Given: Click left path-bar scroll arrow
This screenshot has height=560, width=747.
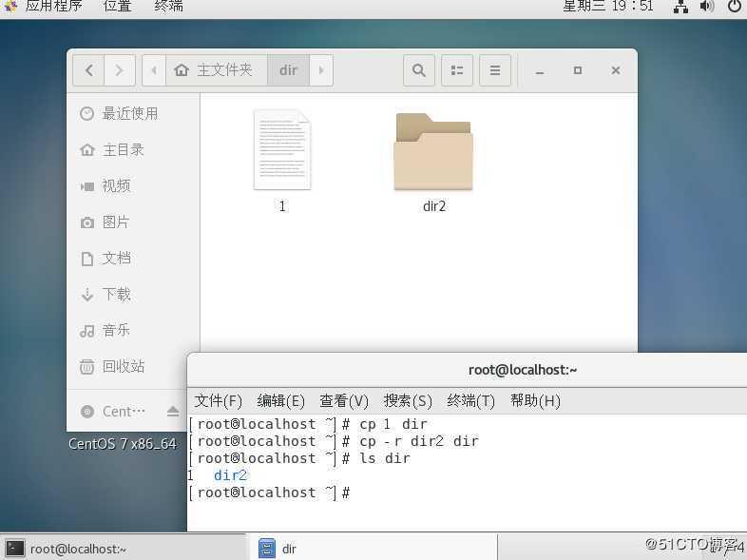Looking at the screenshot, I should (154, 70).
